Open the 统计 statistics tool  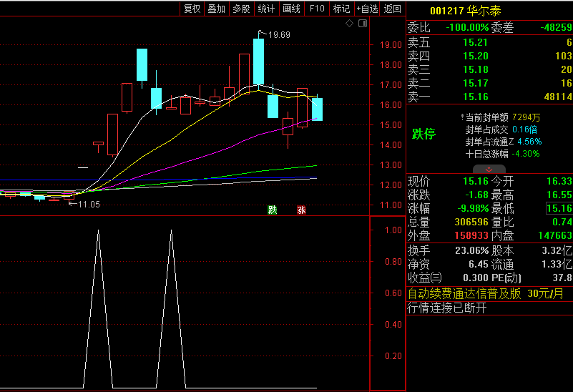[x=266, y=9]
